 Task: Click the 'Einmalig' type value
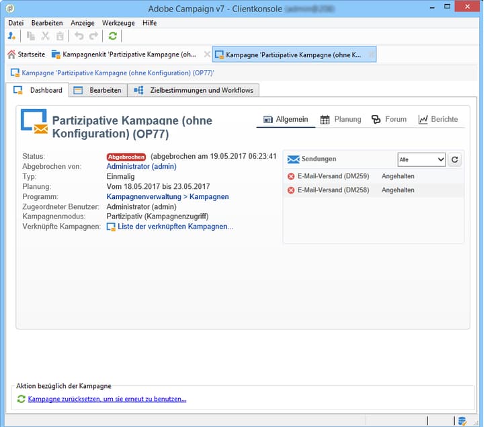120,177
